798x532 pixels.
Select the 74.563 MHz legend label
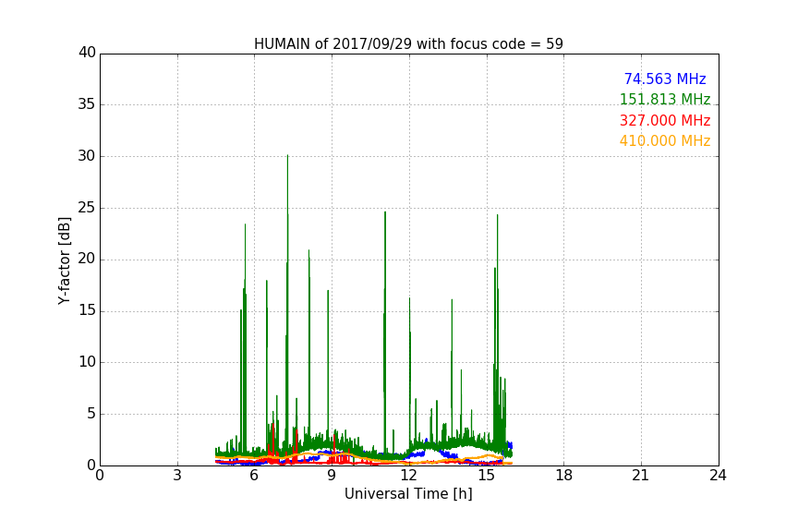(665, 79)
